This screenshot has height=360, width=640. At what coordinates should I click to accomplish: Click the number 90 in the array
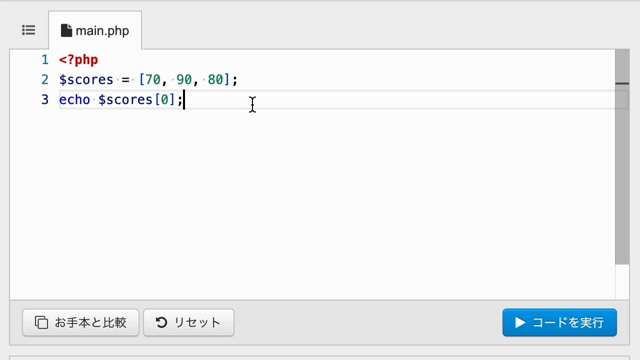184,80
